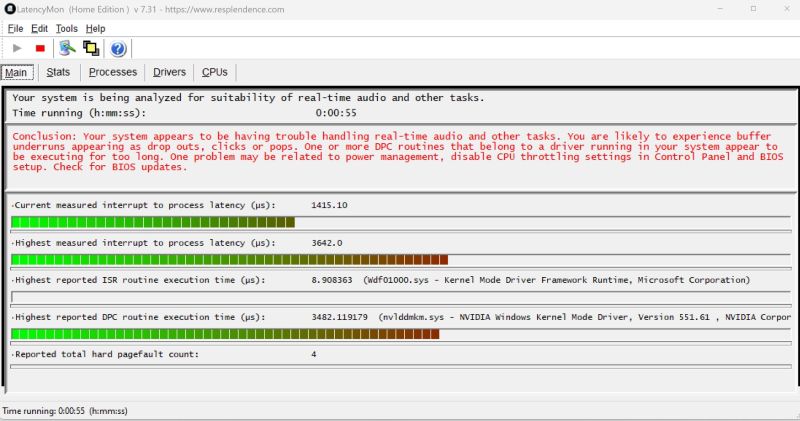Open the Edit menu

coord(39,29)
